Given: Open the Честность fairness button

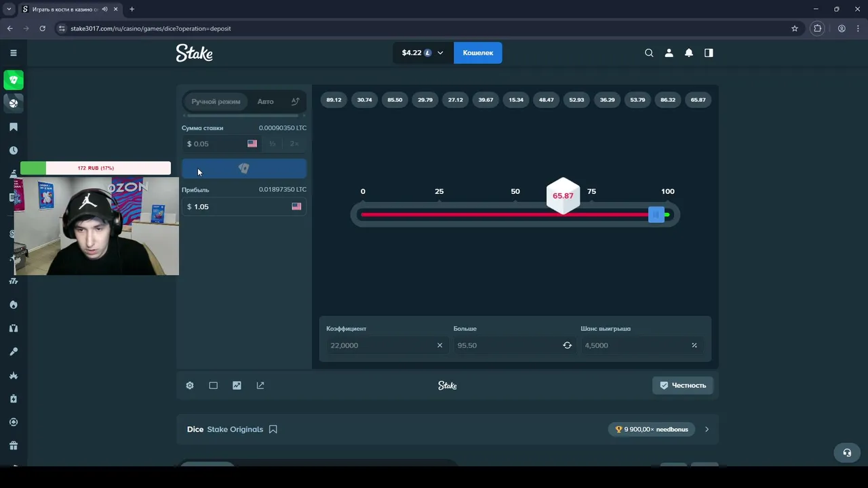Looking at the screenshot, I should coord(683,385).
